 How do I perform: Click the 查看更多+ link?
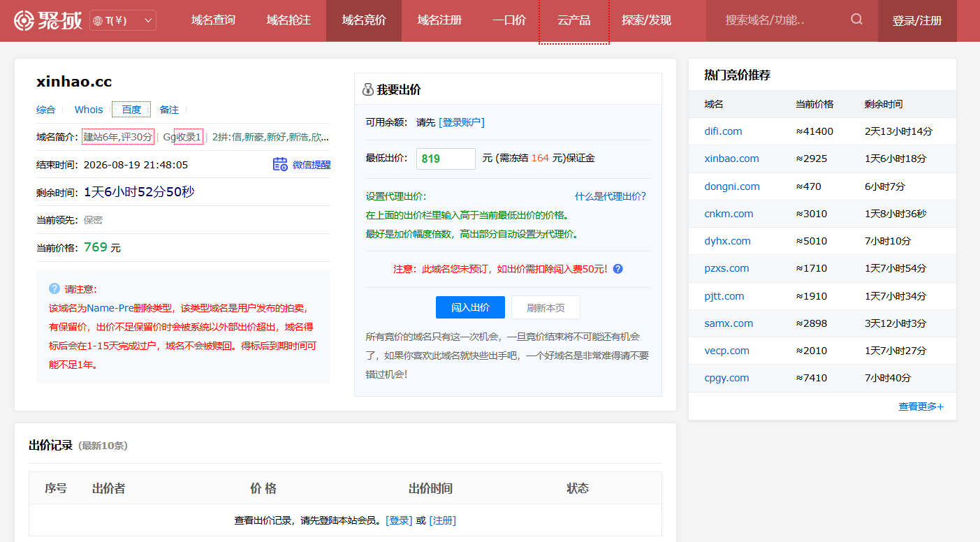pyautogui.click(x=921, y=406)
